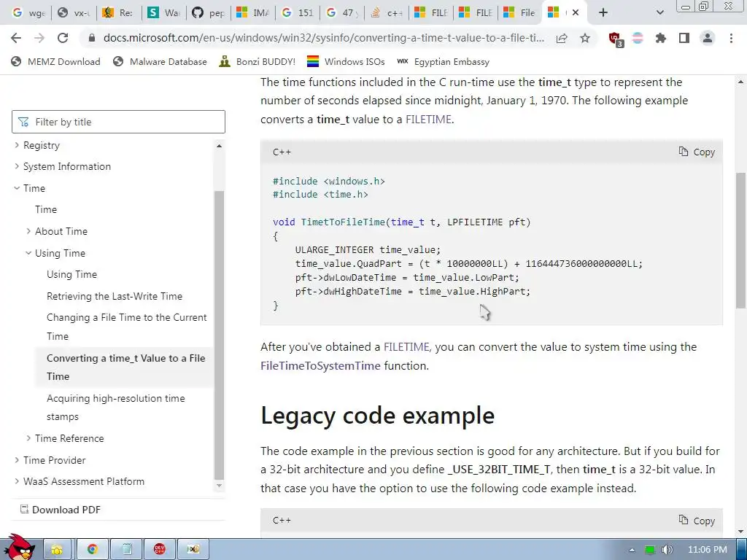This screenshot has height=560, width=747.
Task: Follow the FILETIME link after the code block
Action: (406, 346)
